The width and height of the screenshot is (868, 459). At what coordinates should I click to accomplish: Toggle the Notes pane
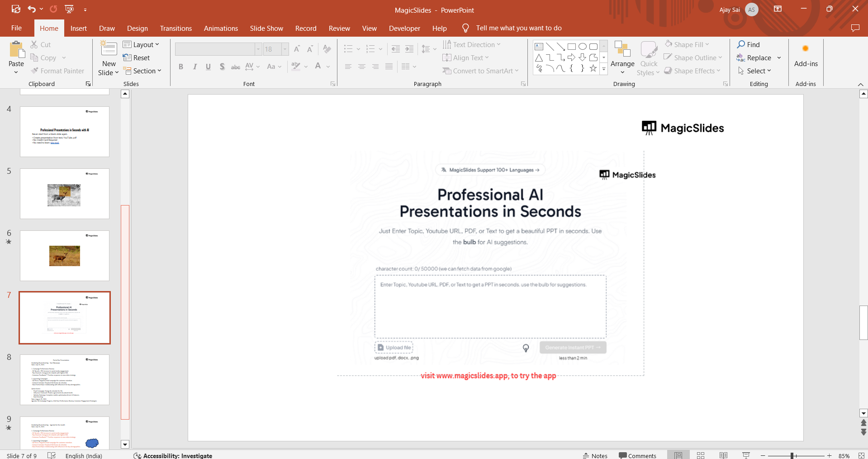click(x=595, y=455)
